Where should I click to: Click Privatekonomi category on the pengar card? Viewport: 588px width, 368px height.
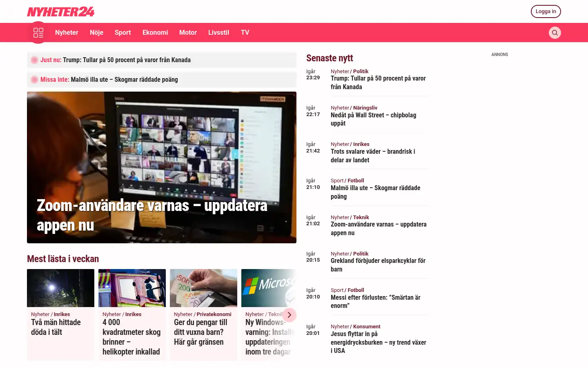(214, 314)
